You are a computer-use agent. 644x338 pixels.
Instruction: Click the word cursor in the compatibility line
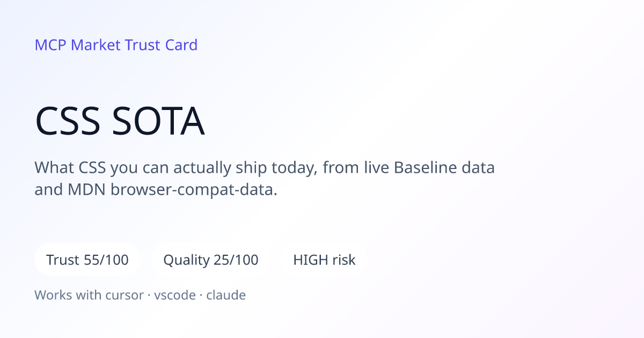click(x=126, y=295)
